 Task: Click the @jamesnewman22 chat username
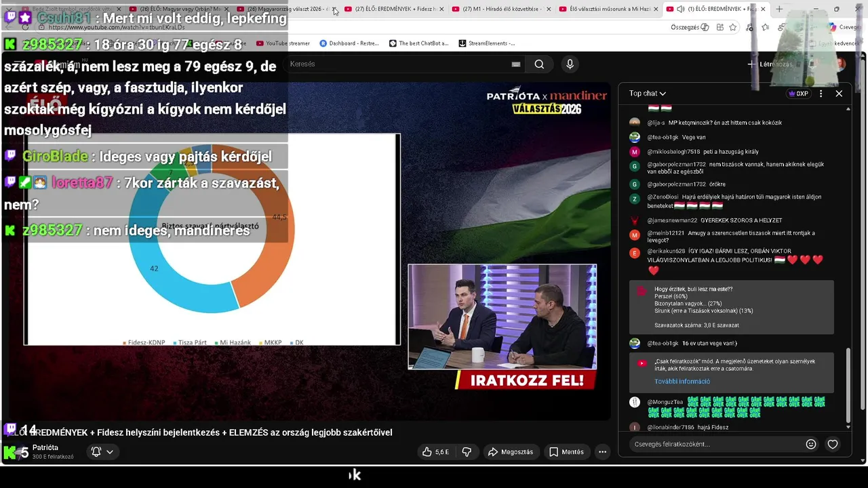click(x=672, y=220)
